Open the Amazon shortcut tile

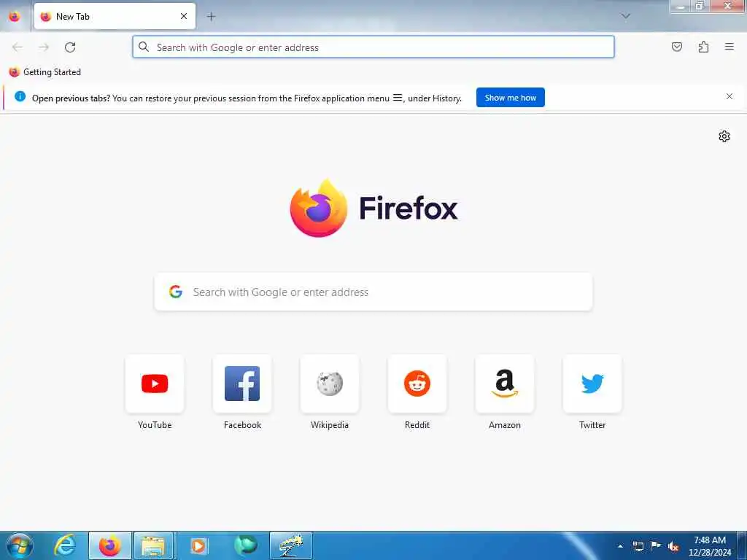coord(505,384)
